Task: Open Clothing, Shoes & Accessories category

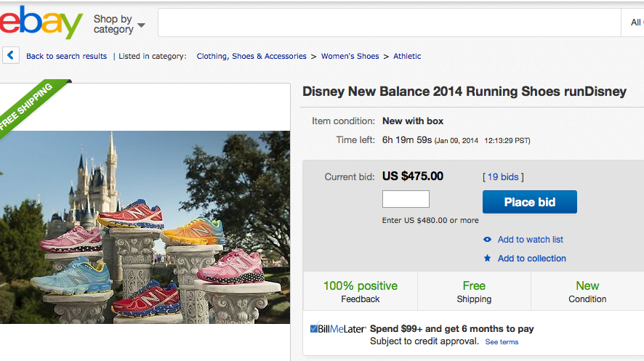Action: 251,56
